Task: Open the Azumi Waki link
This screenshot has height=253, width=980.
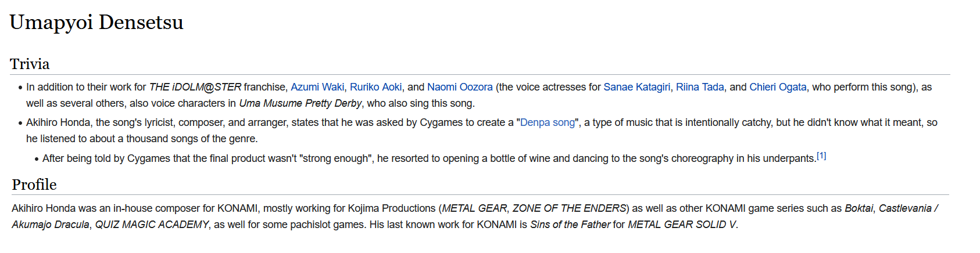Action: click(x=317, y=87)
